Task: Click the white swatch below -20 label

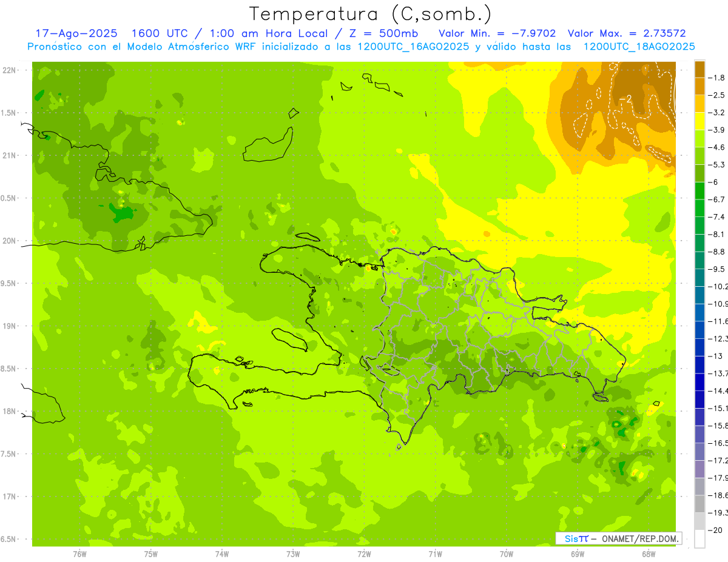Action: coord(699,538)
